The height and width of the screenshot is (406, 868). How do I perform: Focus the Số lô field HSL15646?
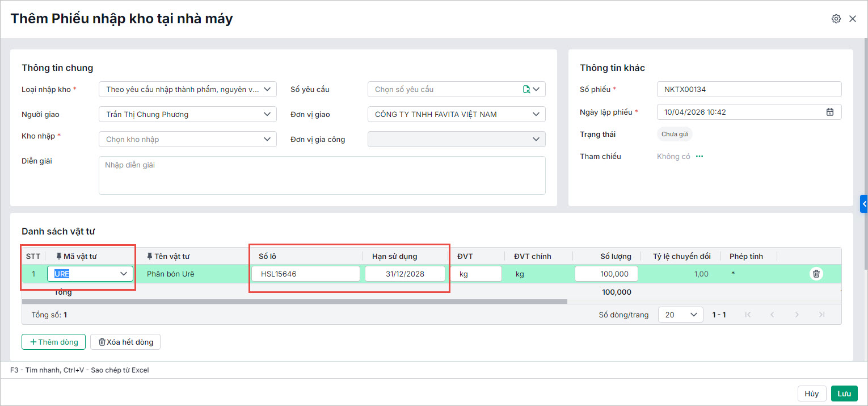click(x=306, y=274)
